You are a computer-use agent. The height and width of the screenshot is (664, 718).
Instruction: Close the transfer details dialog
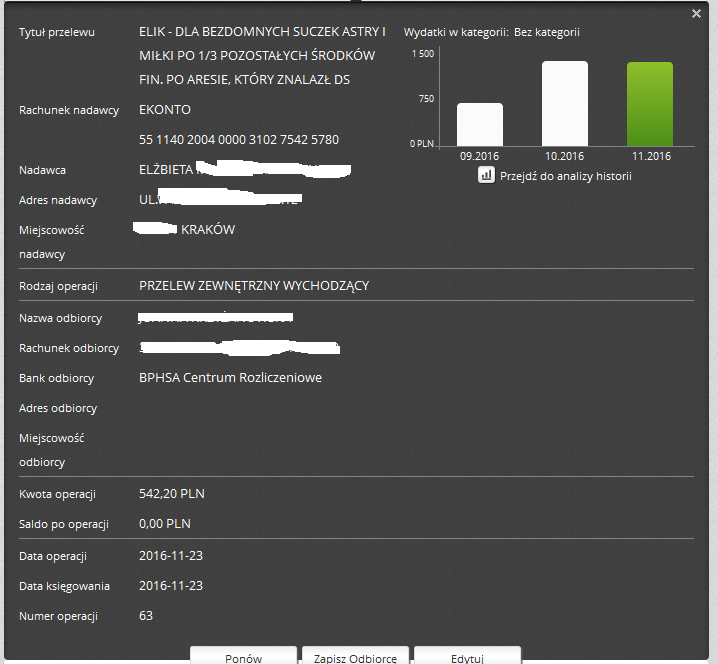point(696,14)
